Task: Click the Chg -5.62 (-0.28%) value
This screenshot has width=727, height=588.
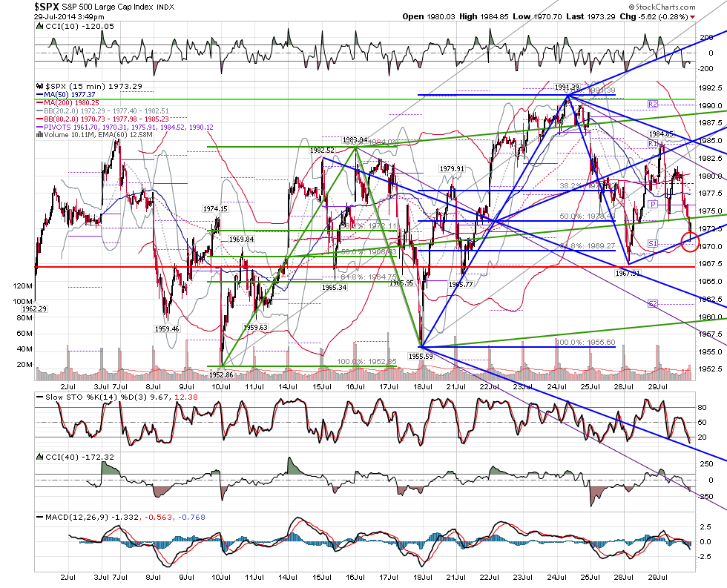Action: (654, 16)
